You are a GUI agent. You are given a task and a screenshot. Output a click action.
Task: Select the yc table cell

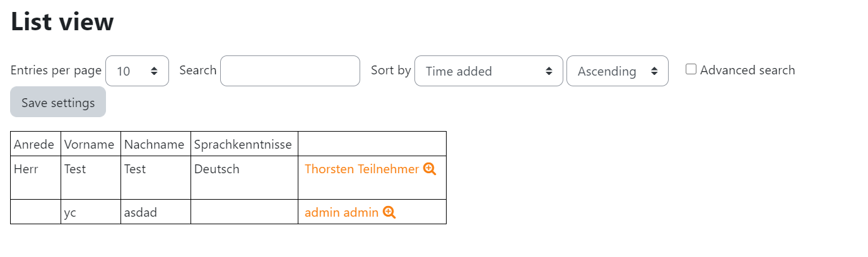(91, 212)
